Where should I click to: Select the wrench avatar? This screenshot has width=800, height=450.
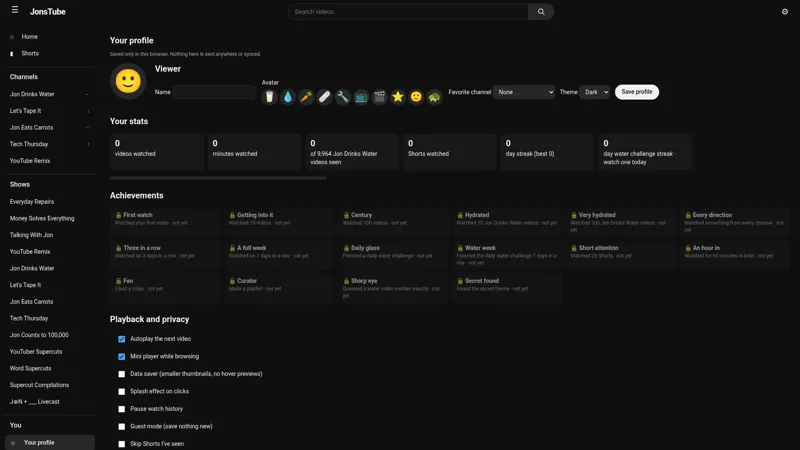(x=343, y=97)
